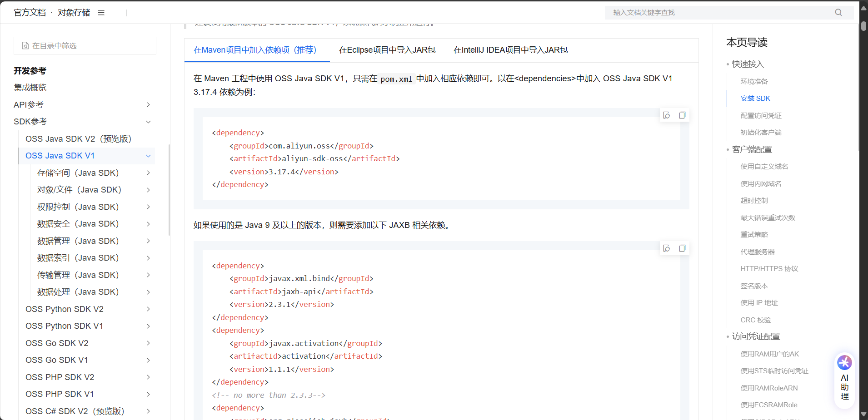Jump to 使用内网域名 in page outline
The height and width of the screenshot is (420, 868).
tap(761, 183)
